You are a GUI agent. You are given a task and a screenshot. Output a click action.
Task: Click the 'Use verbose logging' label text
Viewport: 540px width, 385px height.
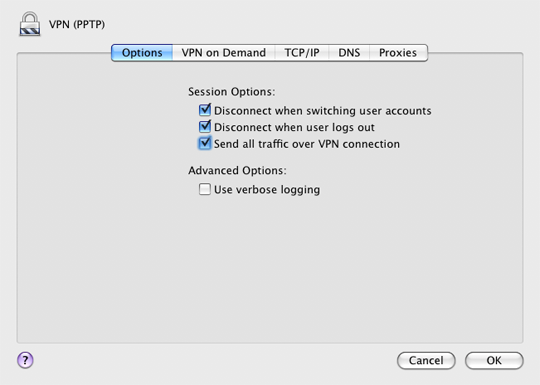tap(267, 190)
